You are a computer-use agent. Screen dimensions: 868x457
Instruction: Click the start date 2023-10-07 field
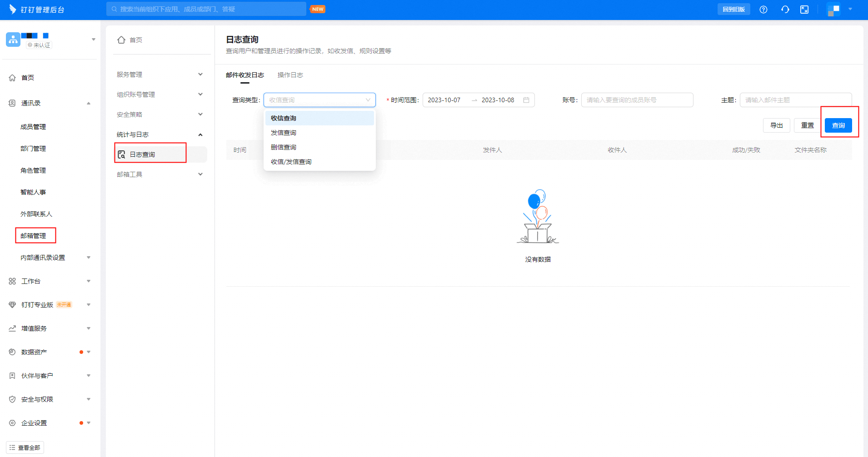point(444,100)
